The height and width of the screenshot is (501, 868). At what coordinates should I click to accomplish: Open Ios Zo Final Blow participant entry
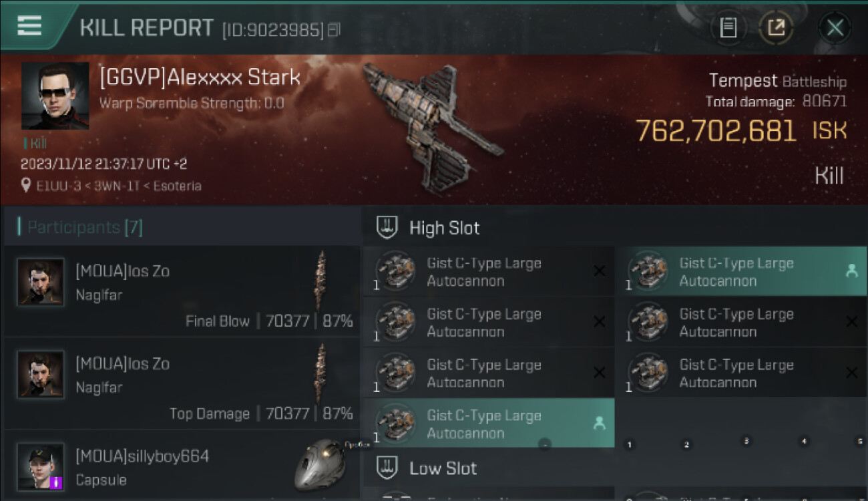182,291
